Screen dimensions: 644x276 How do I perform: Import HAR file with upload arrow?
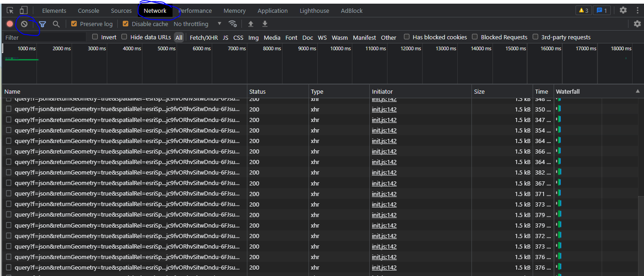(251, 24)
